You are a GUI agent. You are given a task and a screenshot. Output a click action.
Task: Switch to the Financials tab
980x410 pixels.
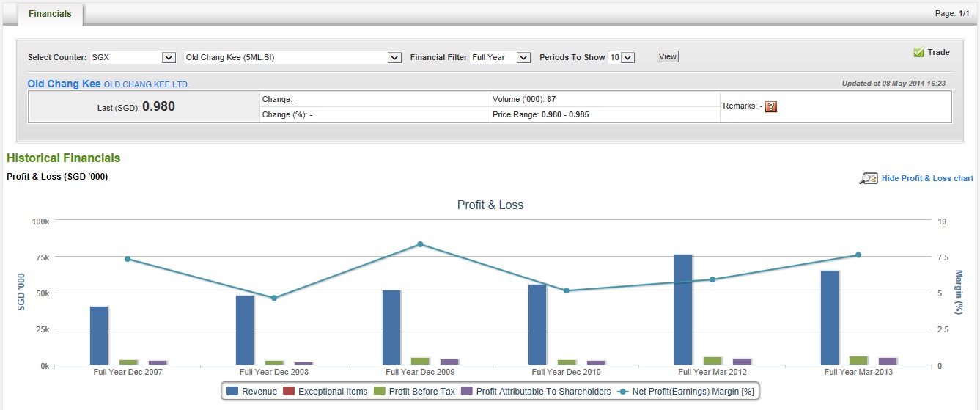coord(50,14)
